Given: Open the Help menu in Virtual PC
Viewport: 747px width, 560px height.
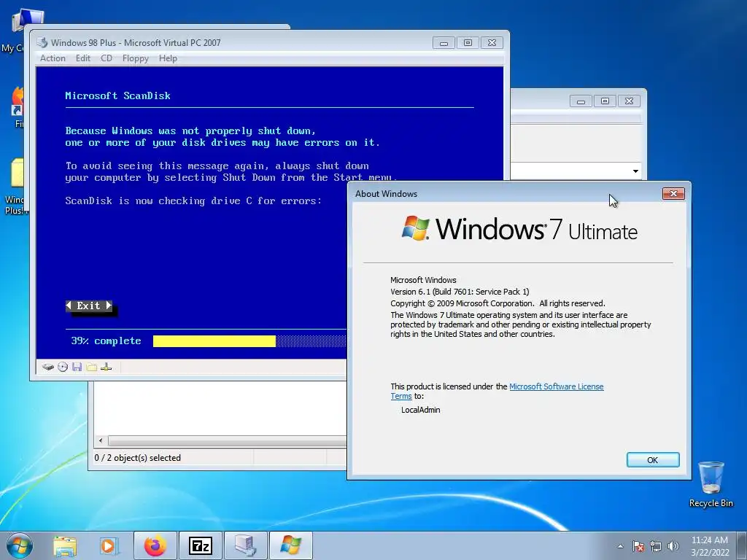Looking at the screenshot, I should pos(168,58).
